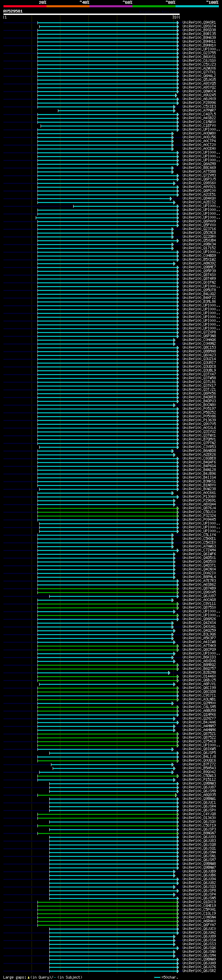Select hit UniRef100_Q01FN2
This screenshot has height=980, width=222.
199,283
